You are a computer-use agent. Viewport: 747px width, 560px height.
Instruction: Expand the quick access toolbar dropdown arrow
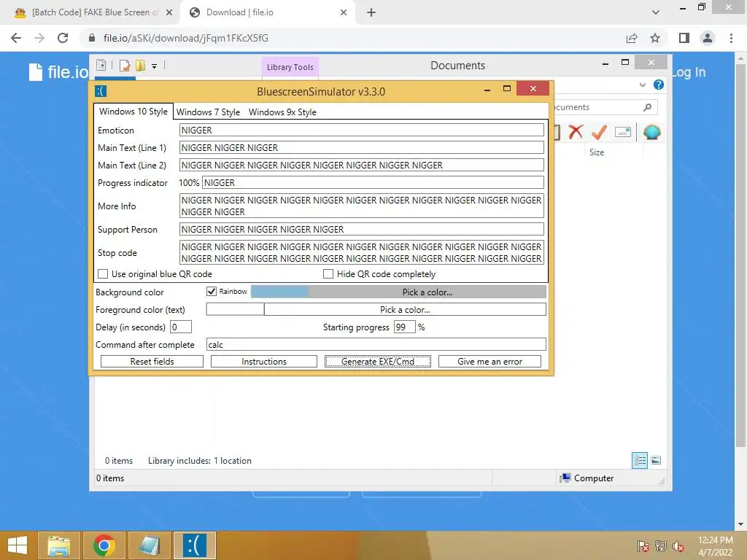(155, 66)
